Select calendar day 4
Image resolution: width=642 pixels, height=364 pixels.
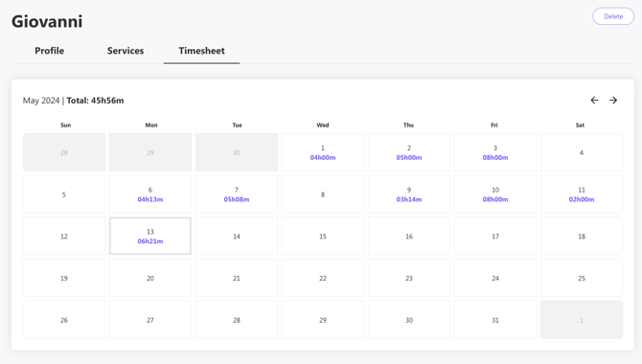point(582,152)
